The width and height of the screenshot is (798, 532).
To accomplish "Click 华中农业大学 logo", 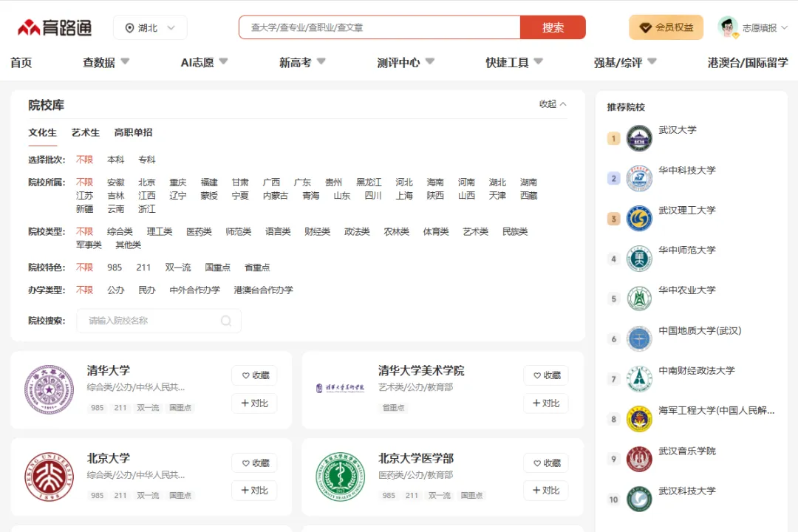I will coord(639,299).
